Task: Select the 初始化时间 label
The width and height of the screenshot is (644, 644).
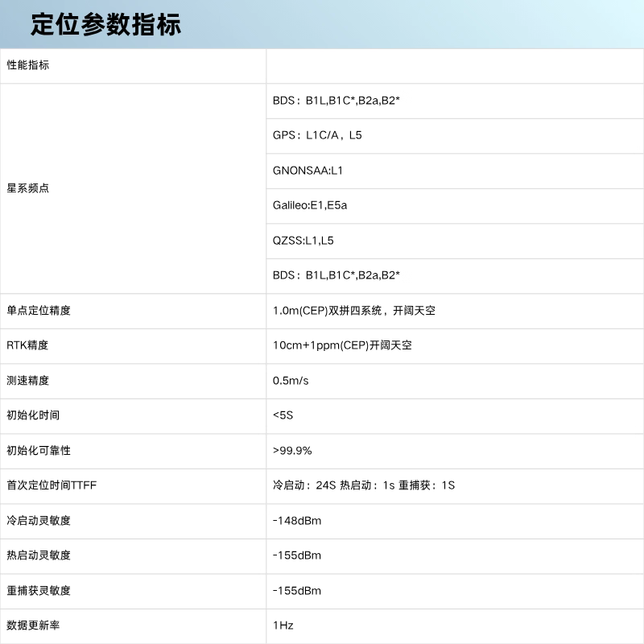Action: 33,415
